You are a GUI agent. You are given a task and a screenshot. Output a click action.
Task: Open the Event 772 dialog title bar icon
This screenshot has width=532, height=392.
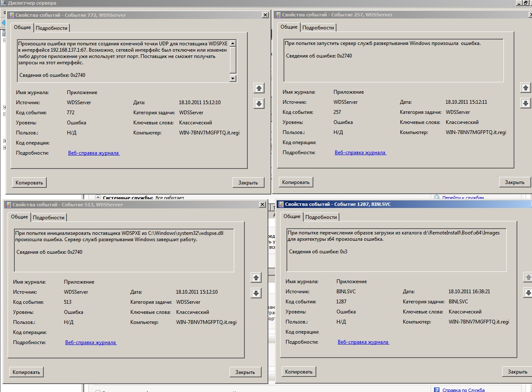click(11, 15)
